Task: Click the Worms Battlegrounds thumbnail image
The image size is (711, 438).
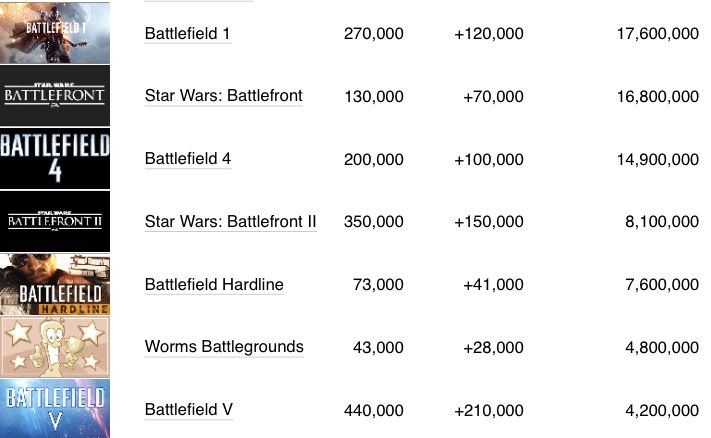Action: click(55, 347)
